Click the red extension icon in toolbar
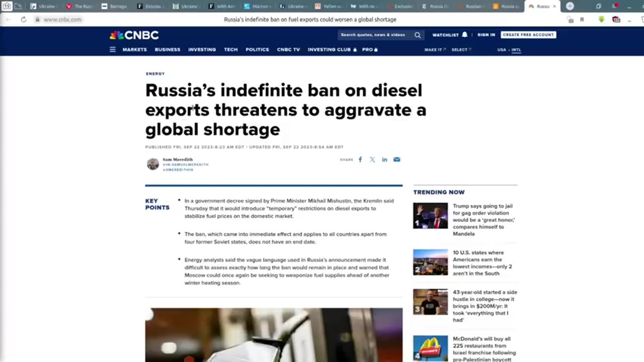 616,20
